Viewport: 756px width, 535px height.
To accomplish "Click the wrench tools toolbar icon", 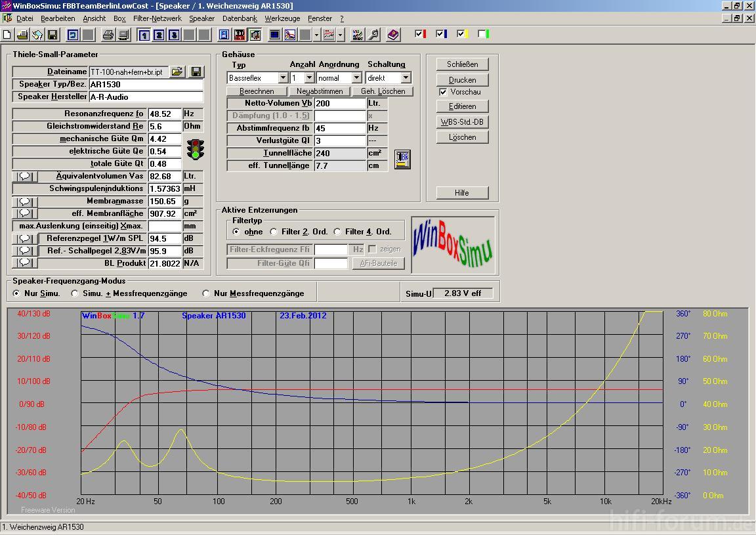I will pyautogui.click(x=373, y=35).
